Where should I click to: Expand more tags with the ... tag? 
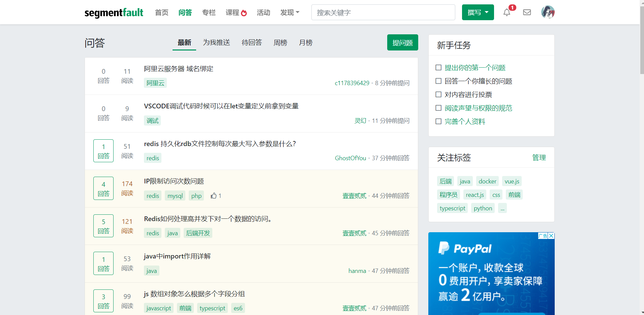coord(502,208)
